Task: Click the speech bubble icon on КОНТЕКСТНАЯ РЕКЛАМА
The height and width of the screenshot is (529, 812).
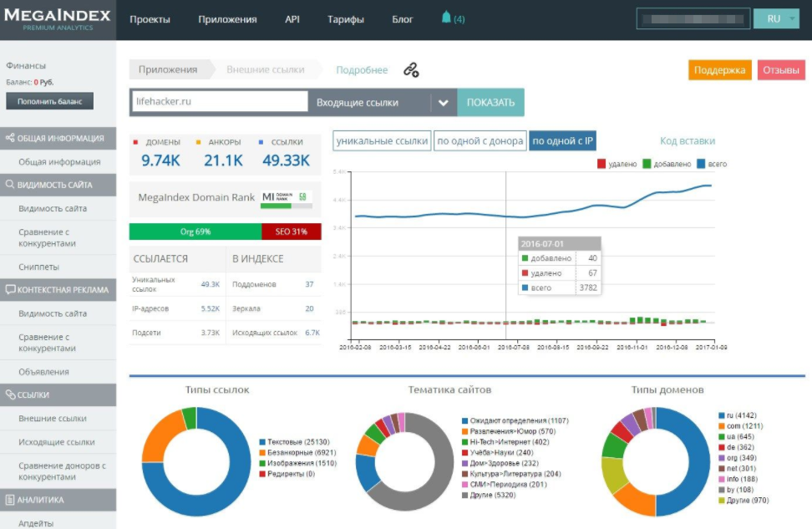Action: coord(10,289)
